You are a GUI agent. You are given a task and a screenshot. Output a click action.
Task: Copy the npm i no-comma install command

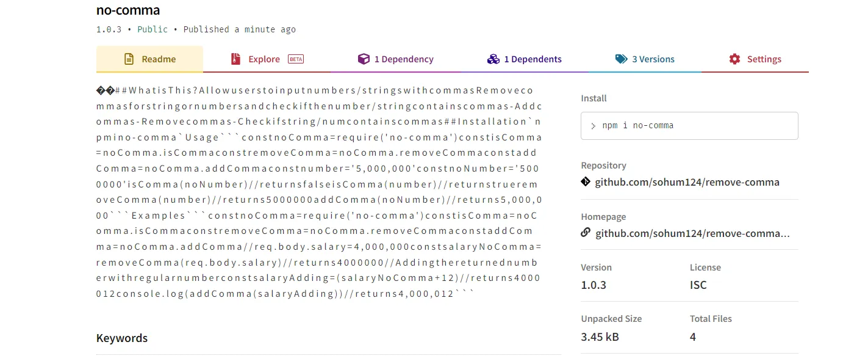pyautogui.click(x=689, y=126)
